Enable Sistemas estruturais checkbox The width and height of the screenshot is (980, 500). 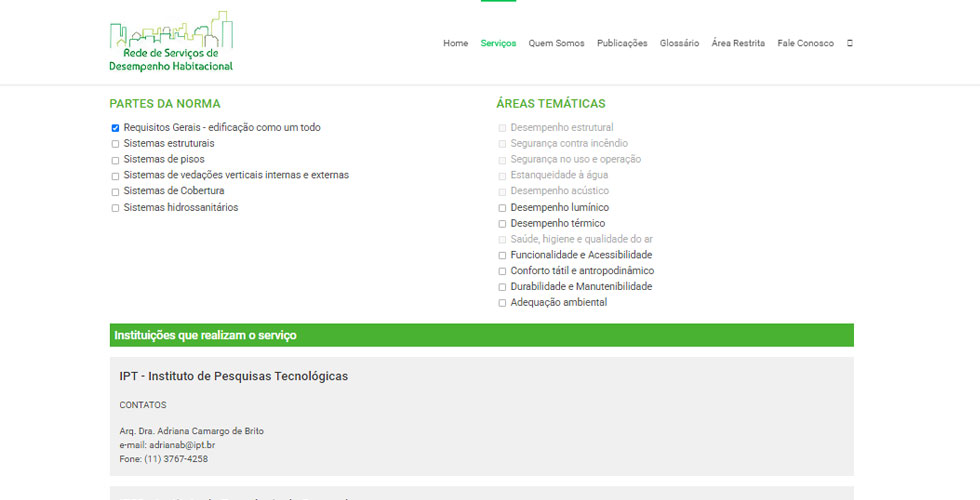[115, 144]
